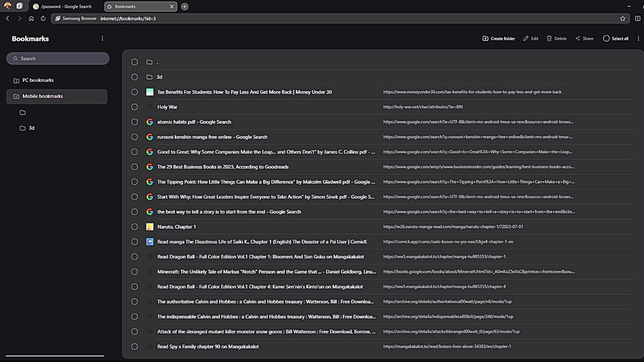Select the 3d folder row radio button
The height and width of the screenshot is (362, 644).
tap(134, 77)
